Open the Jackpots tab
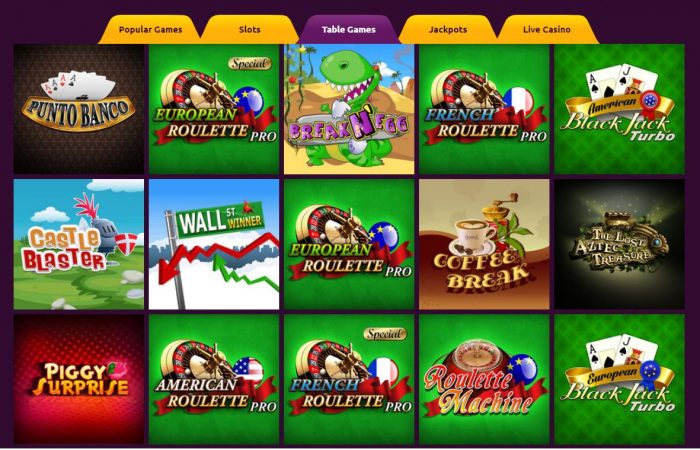Image resolution: width=700 pixels, height=450 pixels. 448,30
